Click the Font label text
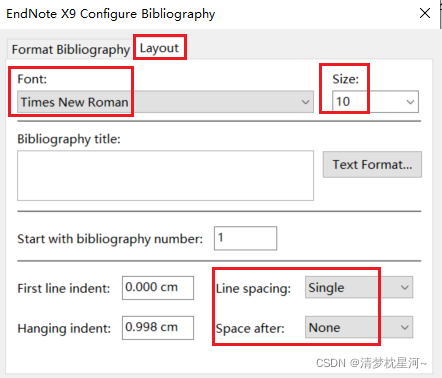 coord(32,79)
